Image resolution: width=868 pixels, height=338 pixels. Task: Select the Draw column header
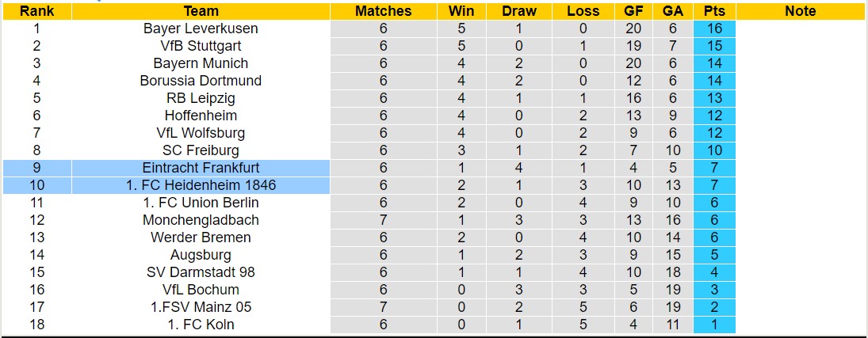[519, 11]
